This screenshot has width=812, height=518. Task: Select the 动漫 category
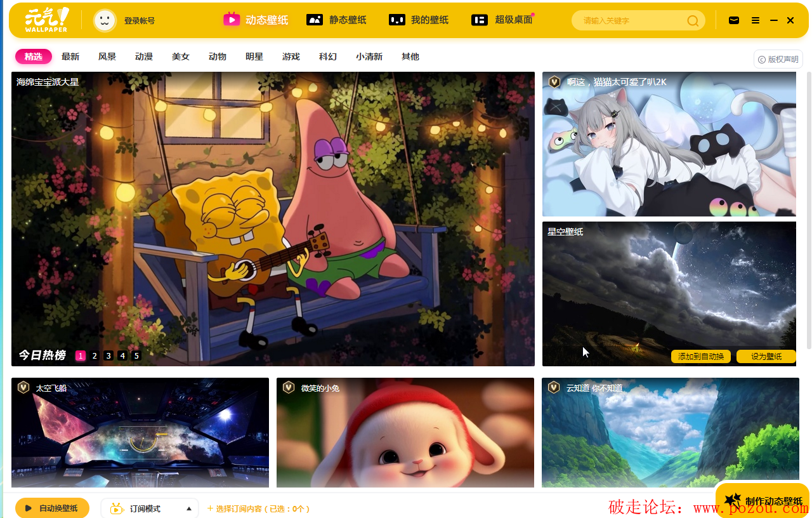point(144,56)
